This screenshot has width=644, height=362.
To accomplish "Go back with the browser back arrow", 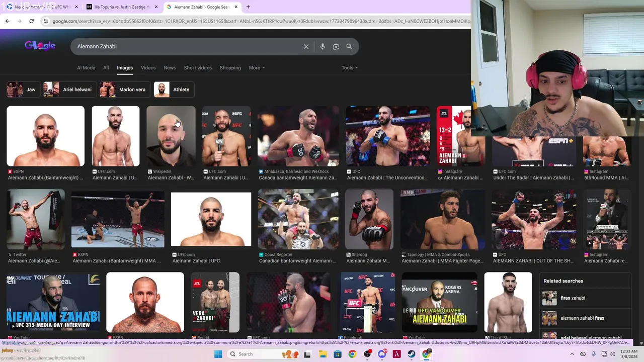I will coord(7,21).
